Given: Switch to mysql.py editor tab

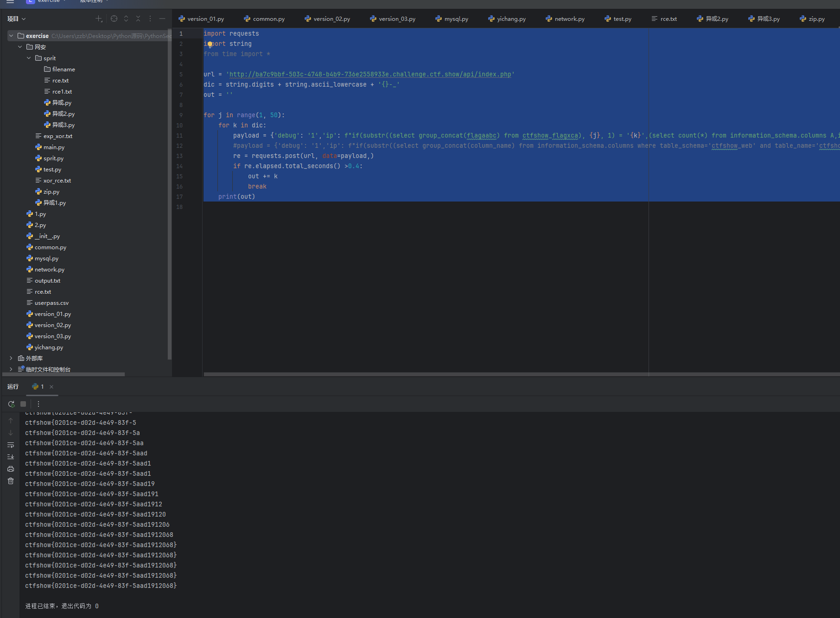Looking at the screenshot, I should [x=452, y=19].
